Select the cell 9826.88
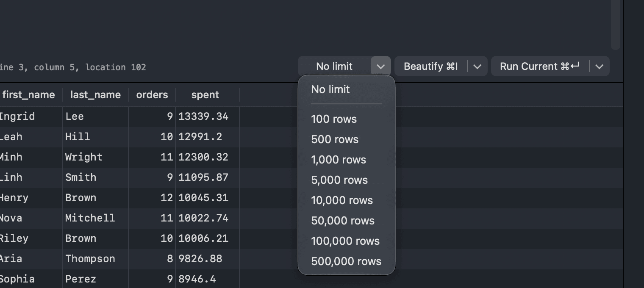This screenshot has width=644, height=288. click(207, 259)
